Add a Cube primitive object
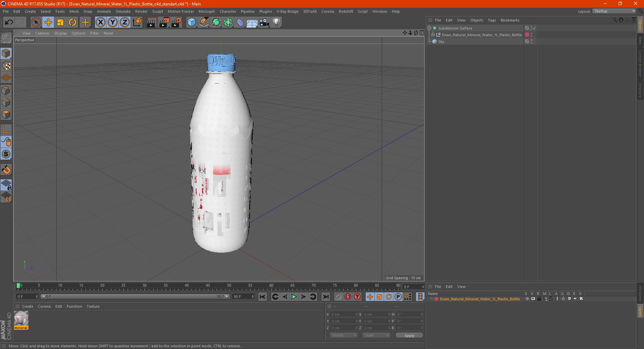This screenshot has width=644, height=349. click(x=192, y=22)
